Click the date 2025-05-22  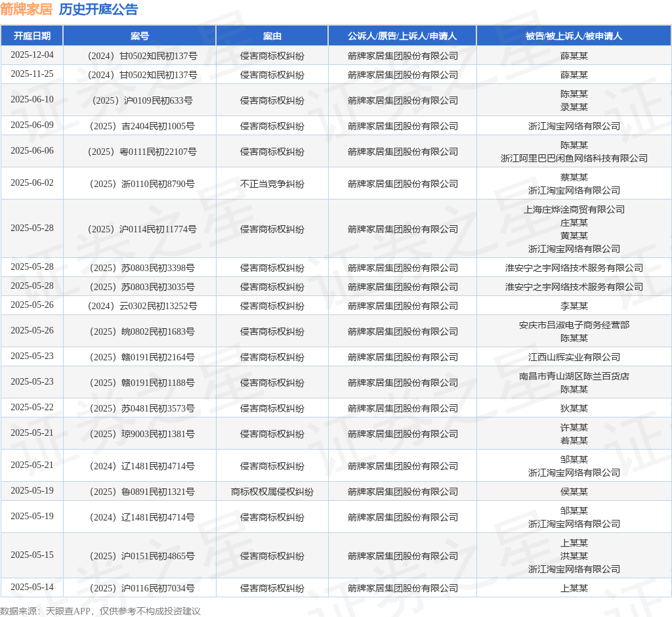(x=32, y=408)
